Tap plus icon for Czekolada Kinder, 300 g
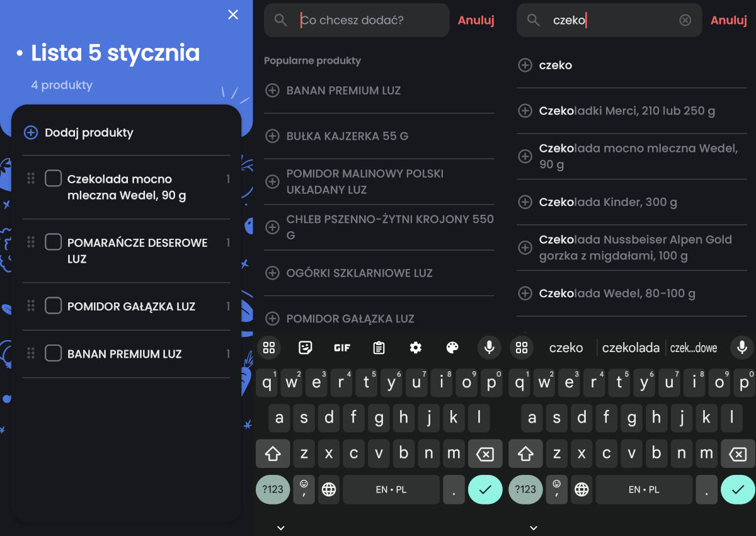This screenshot has height=536, width=756. [525, 202]
